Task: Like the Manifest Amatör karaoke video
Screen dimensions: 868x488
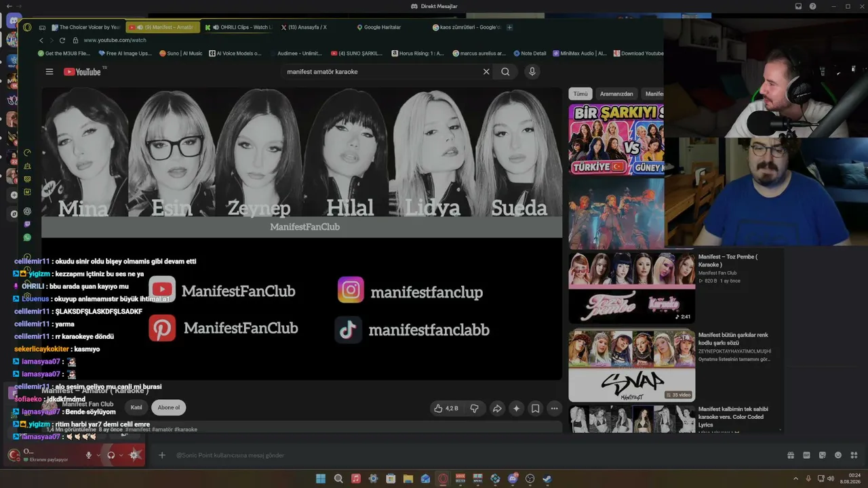Action: tap(446, 408)
